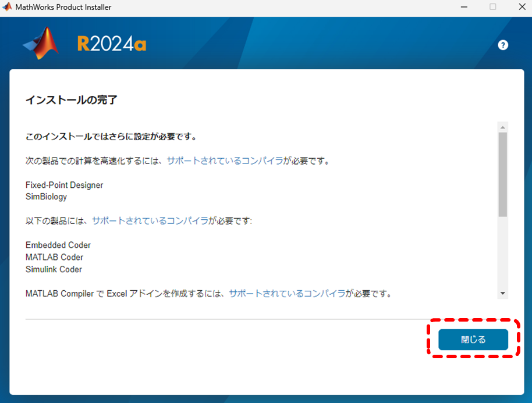Click the scrollbar up arrow
The image size is (532, 403).
click(502, 127)
